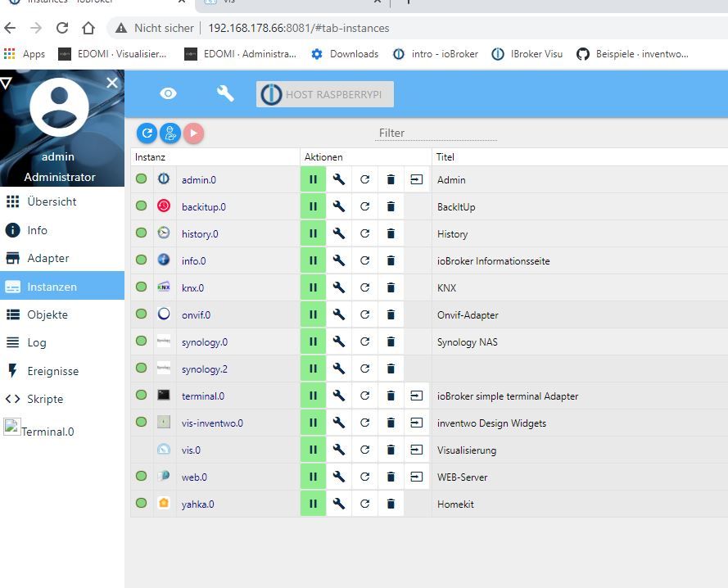Open settings wrench for backitup.0
The height and width of the screenshot is (588, 728).
[x=339, y=206]
